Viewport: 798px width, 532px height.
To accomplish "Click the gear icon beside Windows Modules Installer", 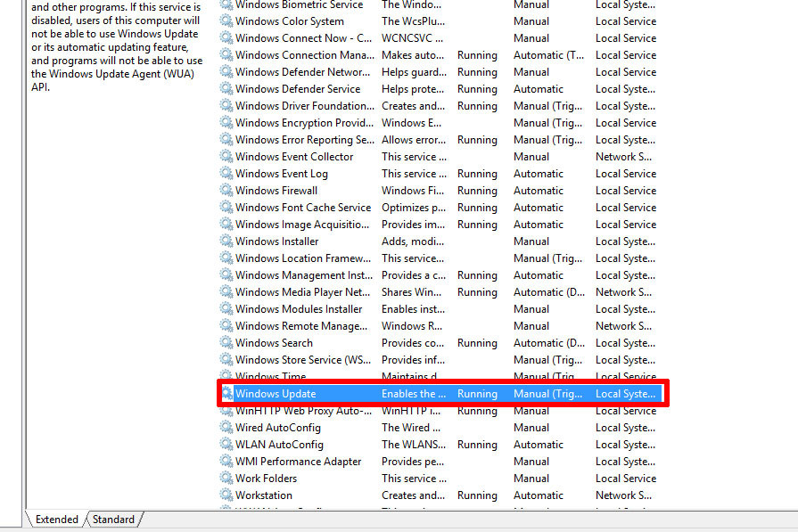I will click(x=226, y=308).
